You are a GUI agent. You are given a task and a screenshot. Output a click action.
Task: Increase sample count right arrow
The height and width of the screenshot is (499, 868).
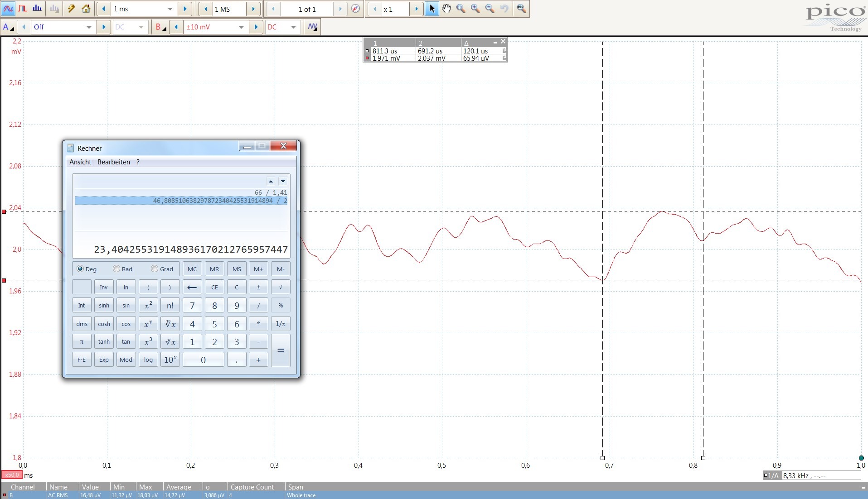(x=253, y=9)
